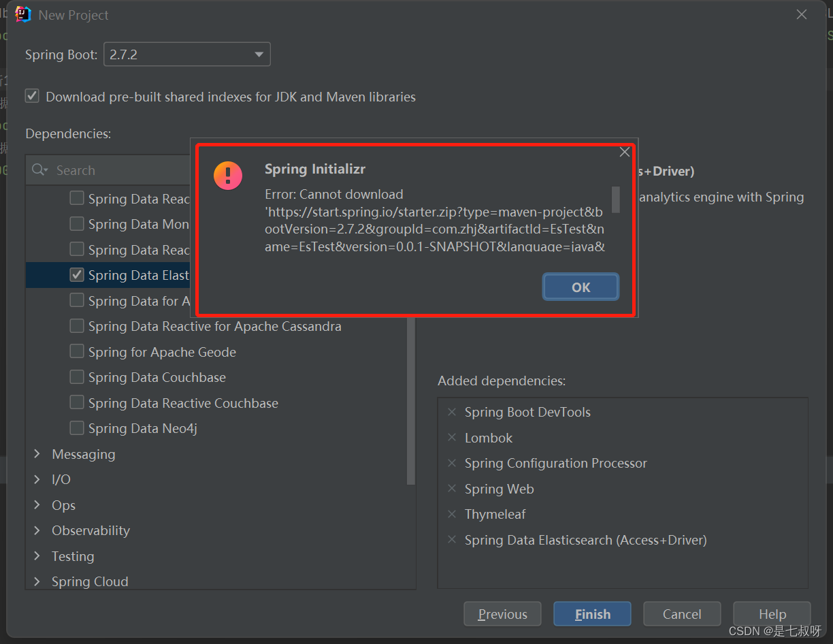Select Spring Boot DevTools text in list
The height and width of the screenshot is (644, 833).
point(527,412)
